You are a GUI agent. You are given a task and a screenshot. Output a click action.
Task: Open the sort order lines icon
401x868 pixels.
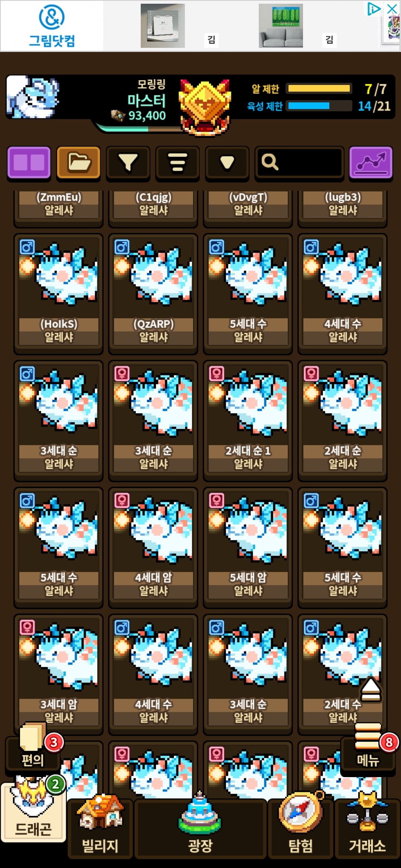(177, 162)
